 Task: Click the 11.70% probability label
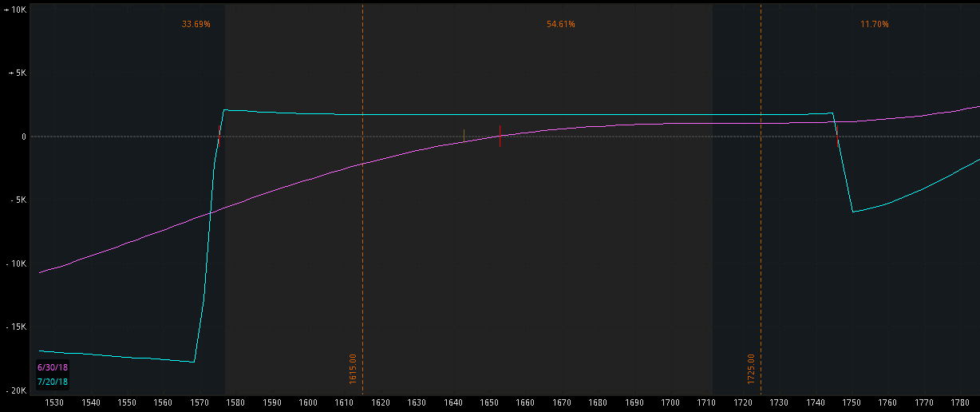(875, 25)
